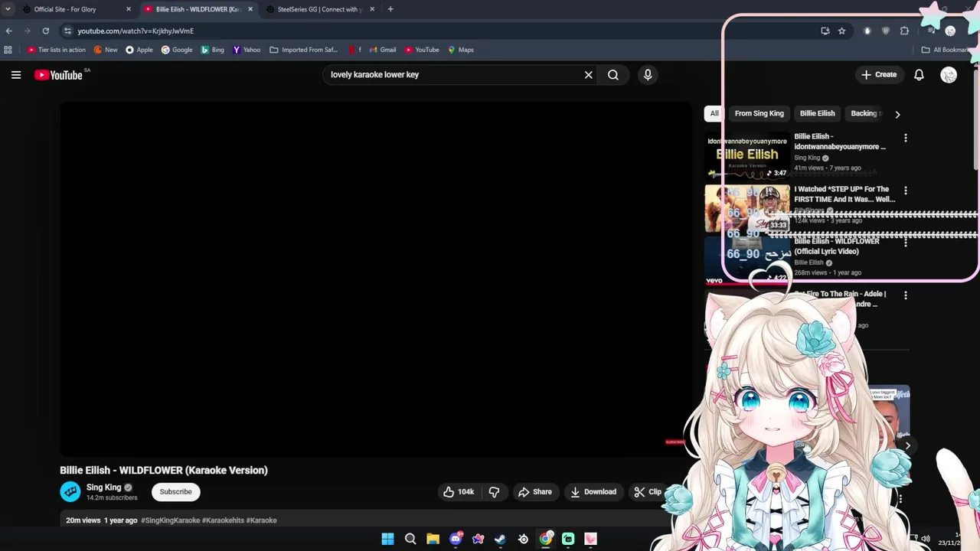Like the video with thumbs up
The image size is (980, 551).
click(x=459, y=492)
